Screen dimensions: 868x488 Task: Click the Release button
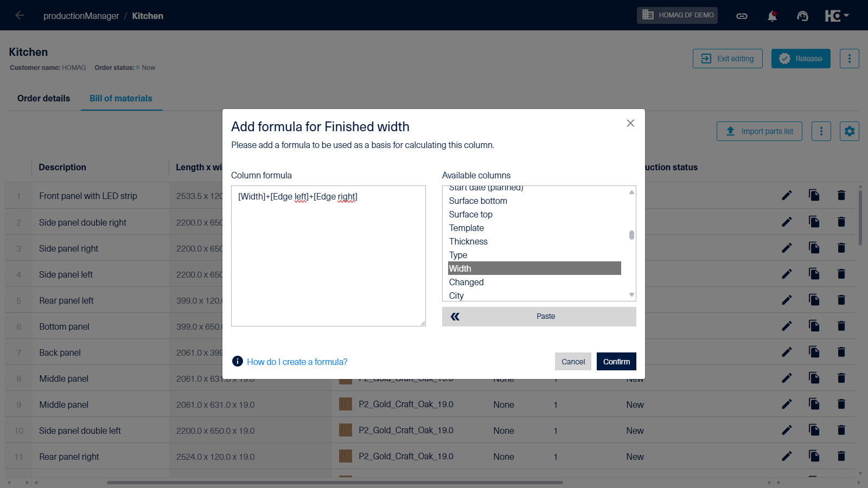click(801, 59)
